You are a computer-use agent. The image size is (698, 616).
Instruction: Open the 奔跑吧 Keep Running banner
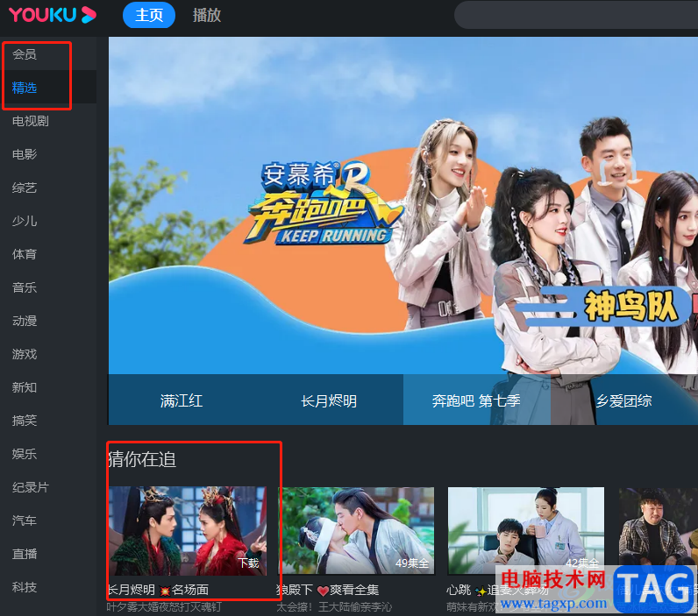(402, 206)
